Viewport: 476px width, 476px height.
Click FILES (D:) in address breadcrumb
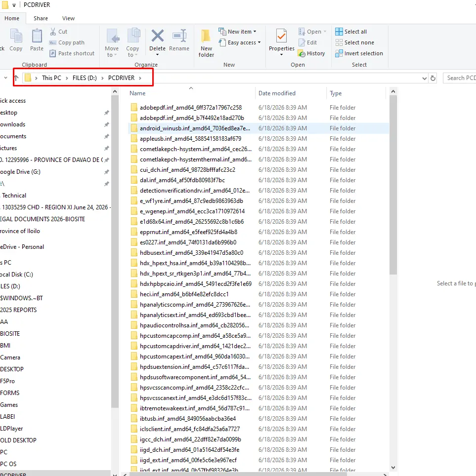85,78
